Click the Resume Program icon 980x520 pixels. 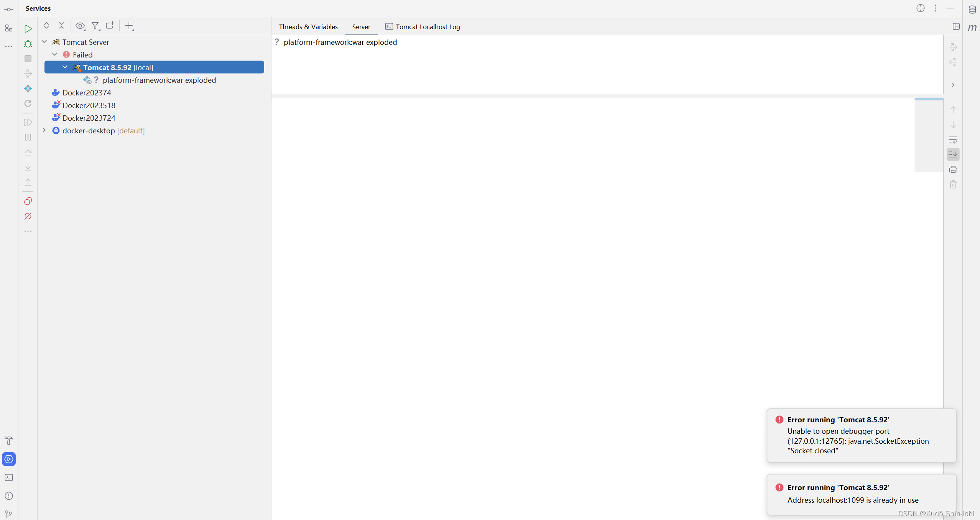coord(28,122)
